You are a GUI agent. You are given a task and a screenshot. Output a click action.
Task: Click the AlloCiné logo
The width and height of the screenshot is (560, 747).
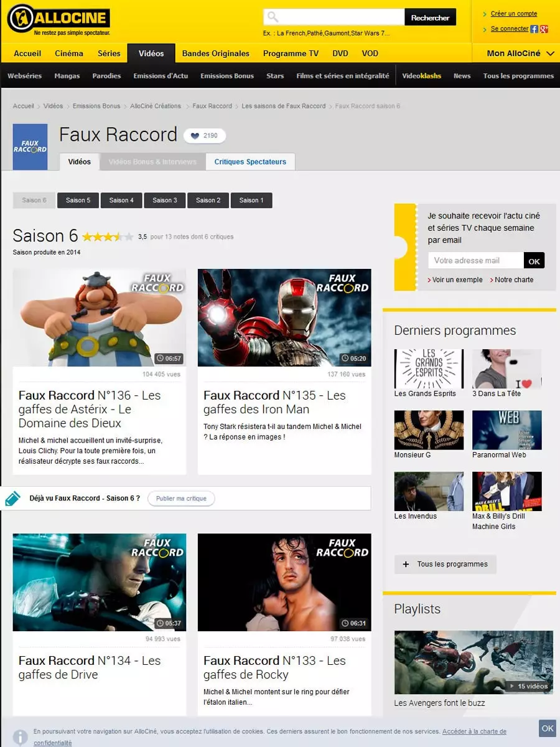tap(58, 19)
